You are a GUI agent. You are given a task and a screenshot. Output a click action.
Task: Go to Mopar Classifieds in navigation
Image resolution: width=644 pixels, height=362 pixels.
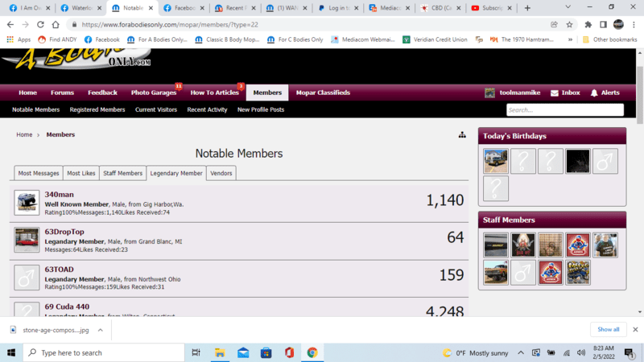coord(323,93)
